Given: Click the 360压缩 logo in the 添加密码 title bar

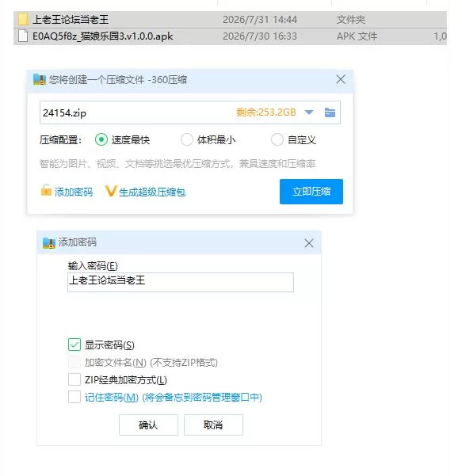Looking at the screenshot, I should pos(49,243).
